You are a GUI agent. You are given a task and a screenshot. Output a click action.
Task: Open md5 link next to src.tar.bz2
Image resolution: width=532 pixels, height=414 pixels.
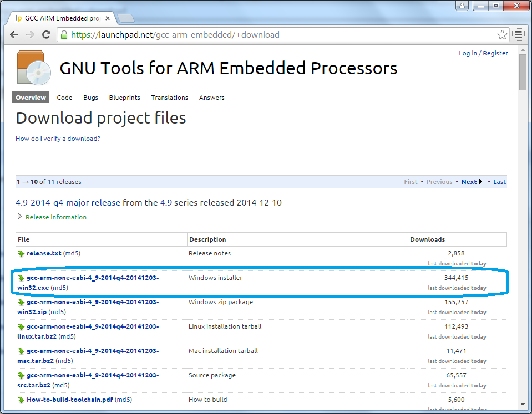pyautogui.click(x=60, y=386)
